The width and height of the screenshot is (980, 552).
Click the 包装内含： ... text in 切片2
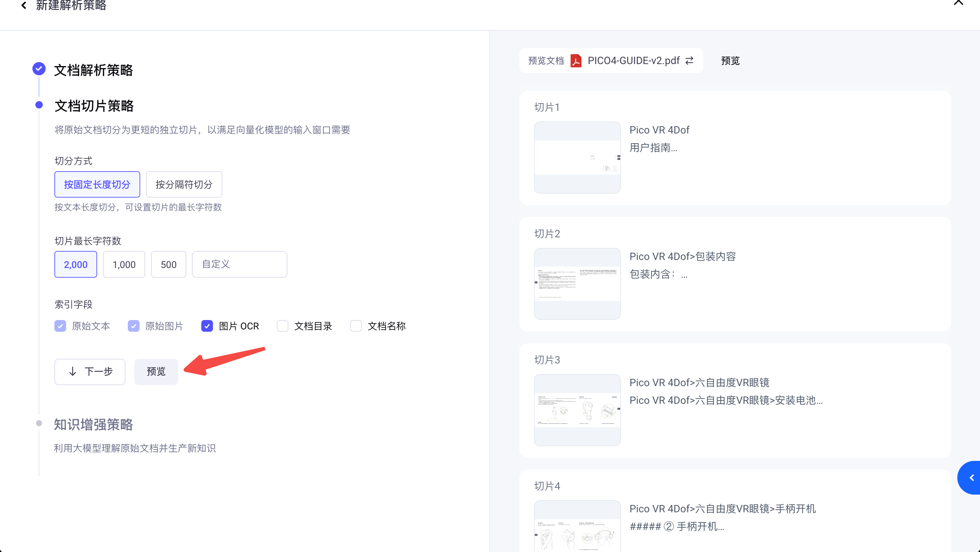658,274
